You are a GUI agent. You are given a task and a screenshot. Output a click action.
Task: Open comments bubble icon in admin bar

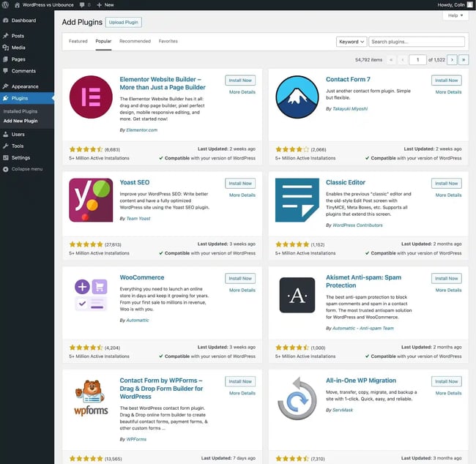pyautogui.click(x=82, y=5)
